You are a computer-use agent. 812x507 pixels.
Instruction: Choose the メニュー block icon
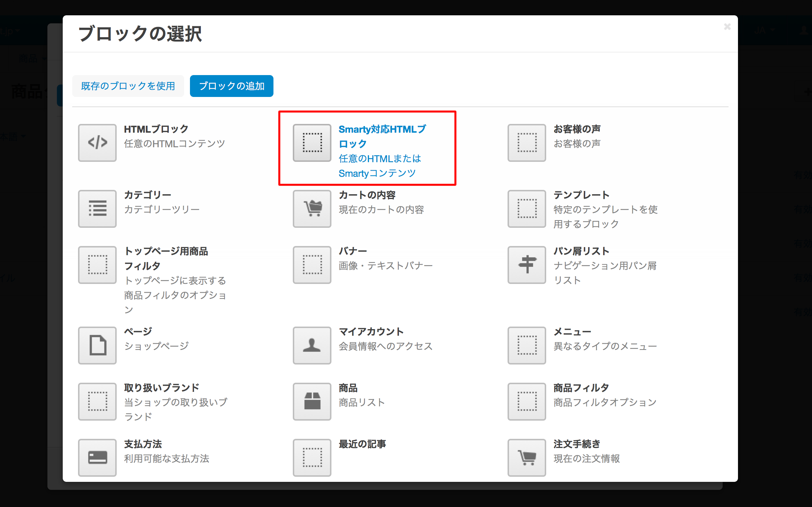click(x=527, y=345)
